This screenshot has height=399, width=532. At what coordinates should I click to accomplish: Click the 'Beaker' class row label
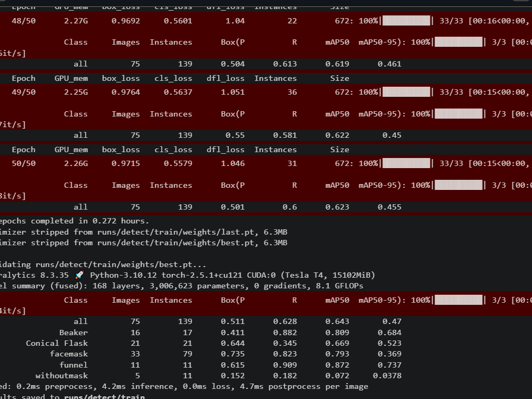coord(73,332)
